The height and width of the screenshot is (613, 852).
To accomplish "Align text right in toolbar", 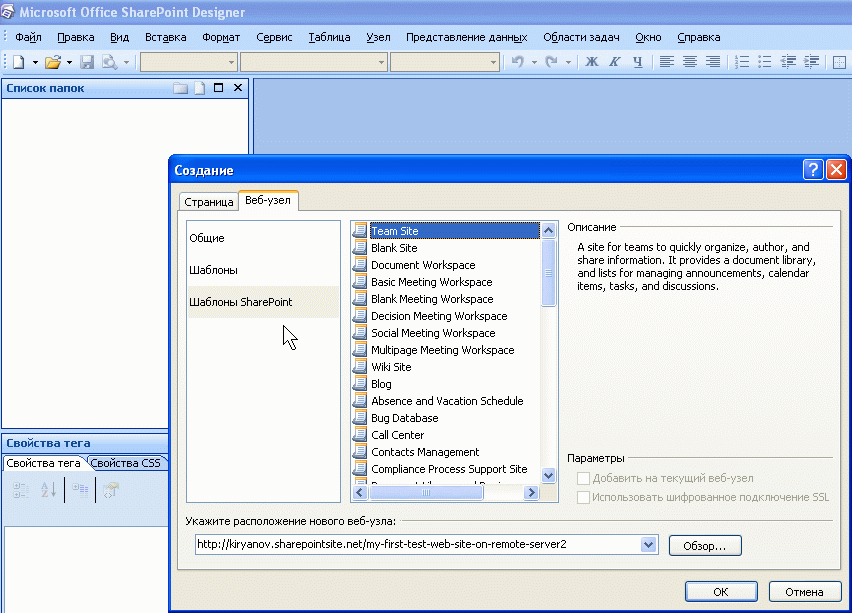I will coord(712,62).
